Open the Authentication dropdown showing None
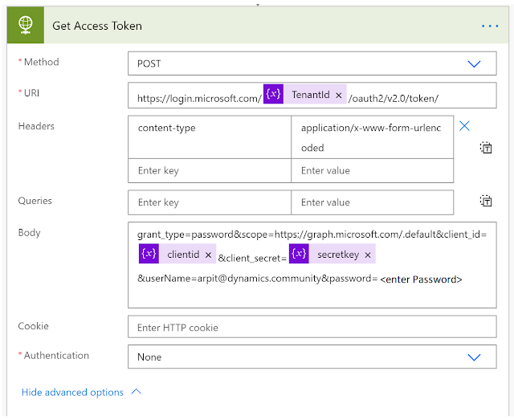514x420 pixels. [312, 357]
